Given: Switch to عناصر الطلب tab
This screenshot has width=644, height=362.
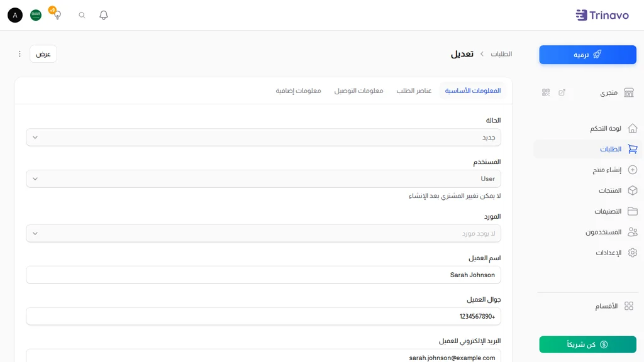Looking at the screenshot, I should point(414,90).
